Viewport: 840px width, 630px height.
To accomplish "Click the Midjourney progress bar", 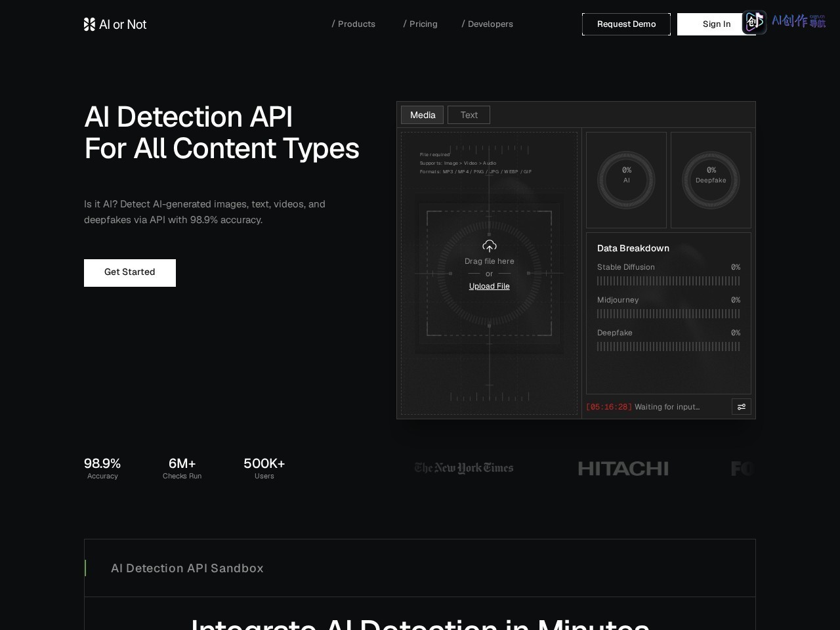I will [669, 314].
